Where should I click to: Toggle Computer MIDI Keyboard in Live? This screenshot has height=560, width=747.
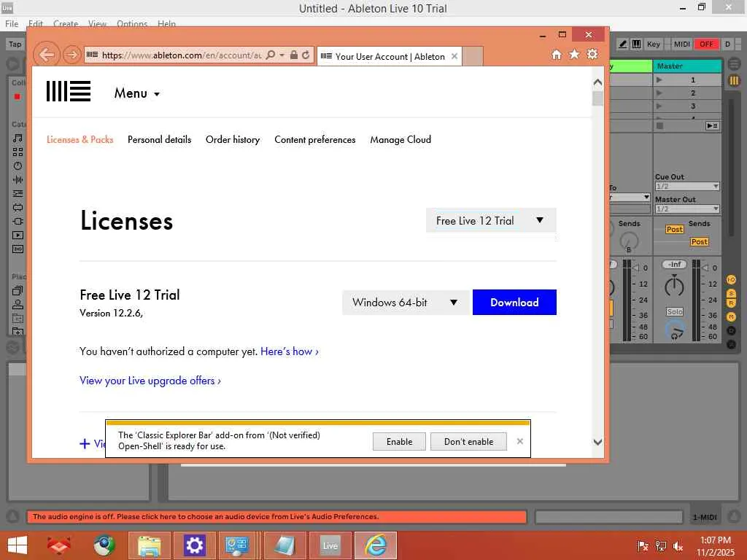tap(636, 44)
